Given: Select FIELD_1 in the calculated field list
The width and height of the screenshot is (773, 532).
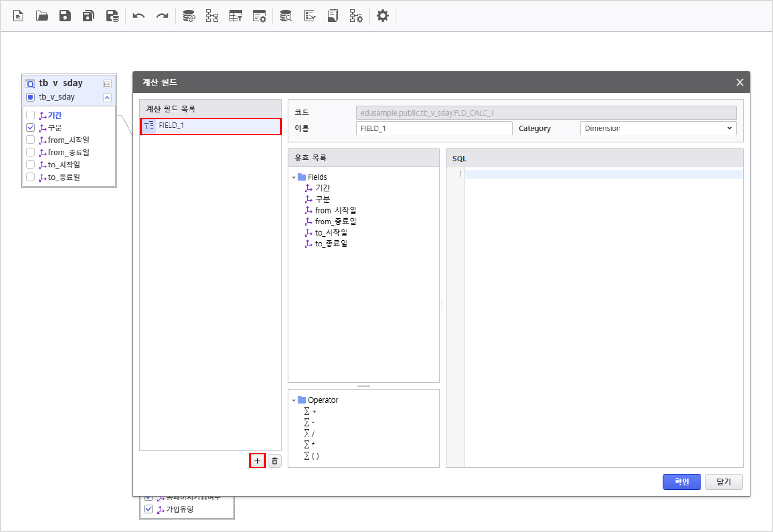Looking at the screenshot, I should point(210,126).
